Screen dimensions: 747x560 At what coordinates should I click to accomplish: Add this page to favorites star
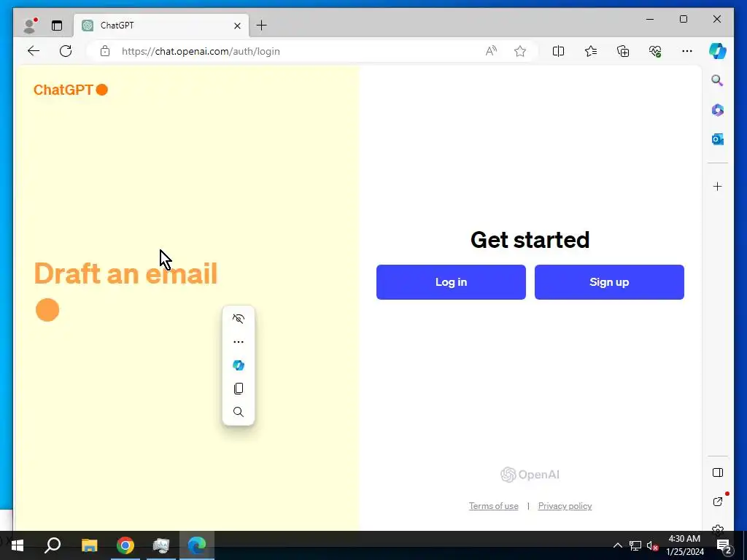pyautogui.click(x=520, y=51)
